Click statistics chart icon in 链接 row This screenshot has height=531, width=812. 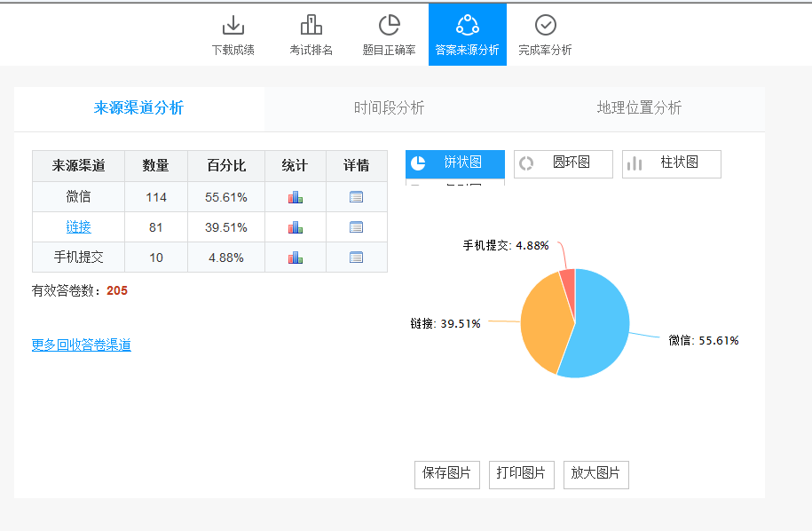(296, 227)
